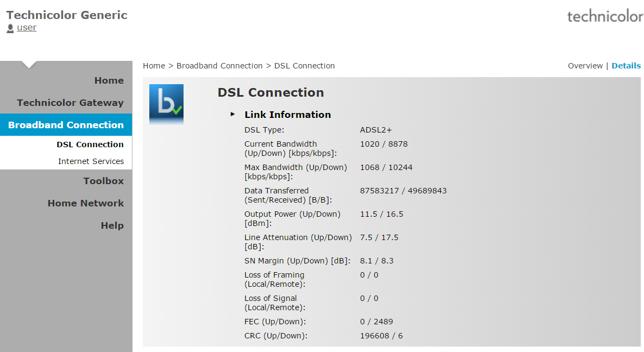Click the line attenuation value 7.5 / 17.5
Screen dimensions: 644x352
pos(379,238)
